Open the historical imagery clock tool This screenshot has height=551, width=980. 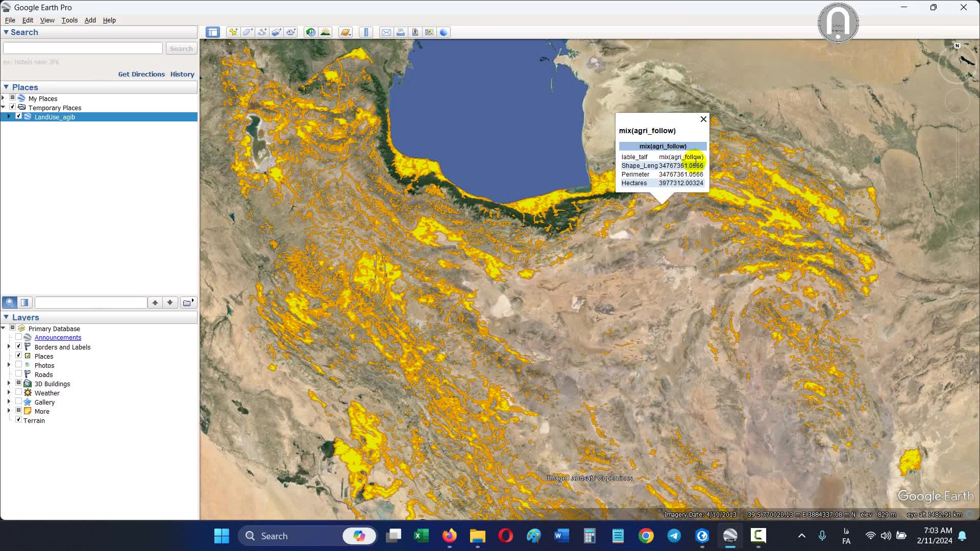tap(310, 32)
